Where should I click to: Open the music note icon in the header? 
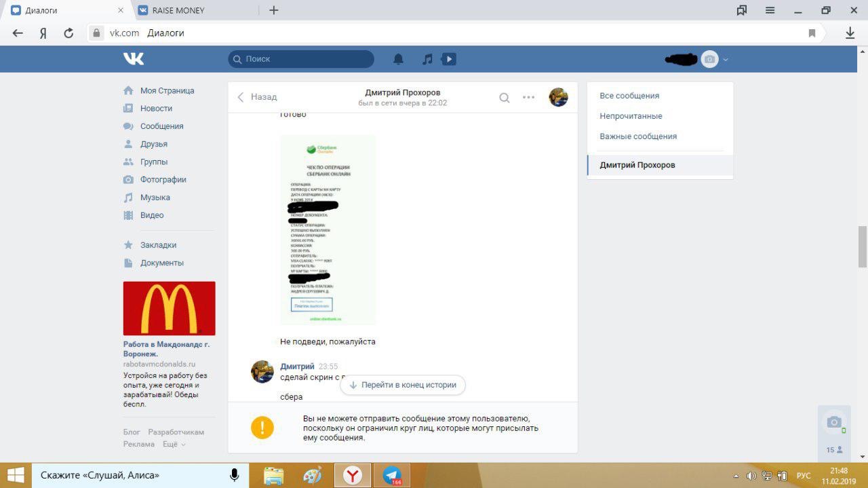427,59
